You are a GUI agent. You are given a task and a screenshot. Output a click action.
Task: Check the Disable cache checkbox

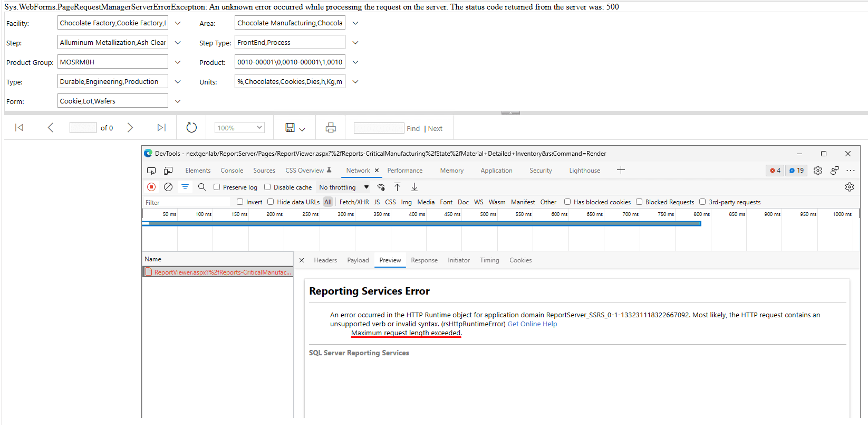267,187
